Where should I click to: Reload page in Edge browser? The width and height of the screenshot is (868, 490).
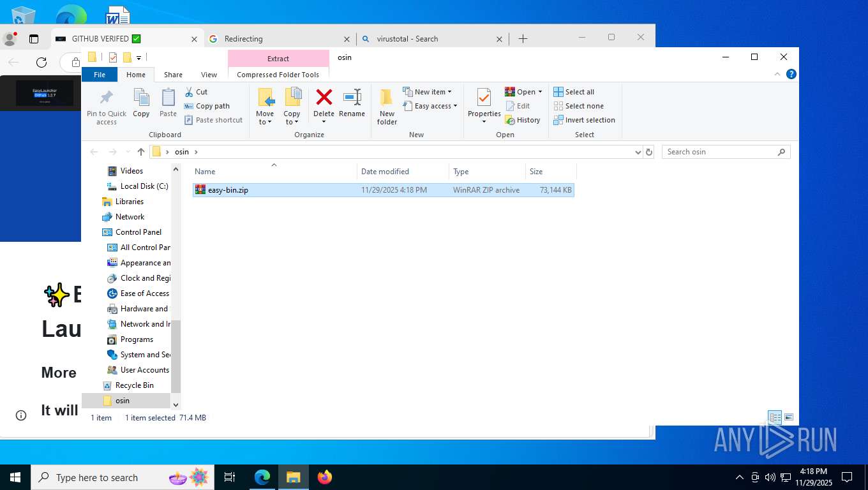click(41, 62)
